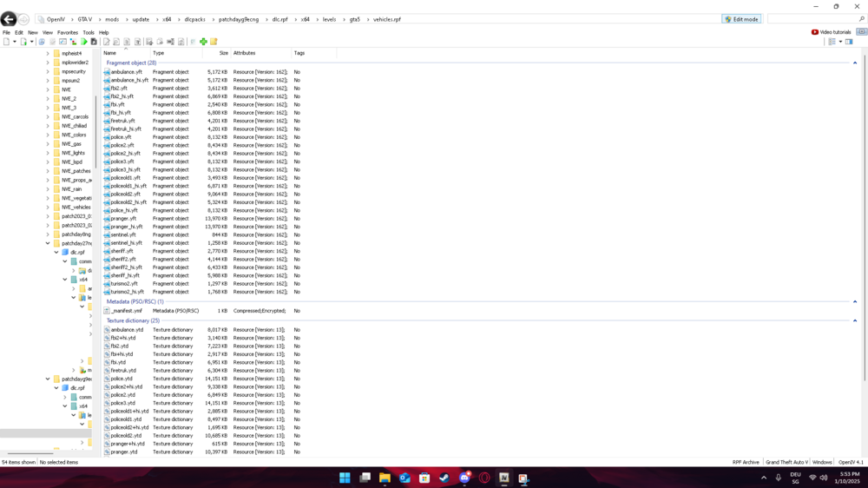This screenshot has width=868, height=488.
Task: Select police3_hi.yft file
Action: (125, 169)
